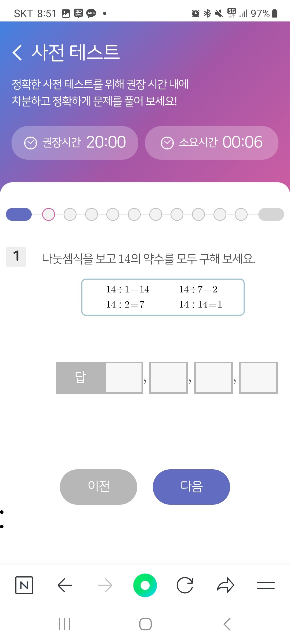This screenshot has width=290, height=644.
Task: Select the first answer input box
Action: pos(124,378)
